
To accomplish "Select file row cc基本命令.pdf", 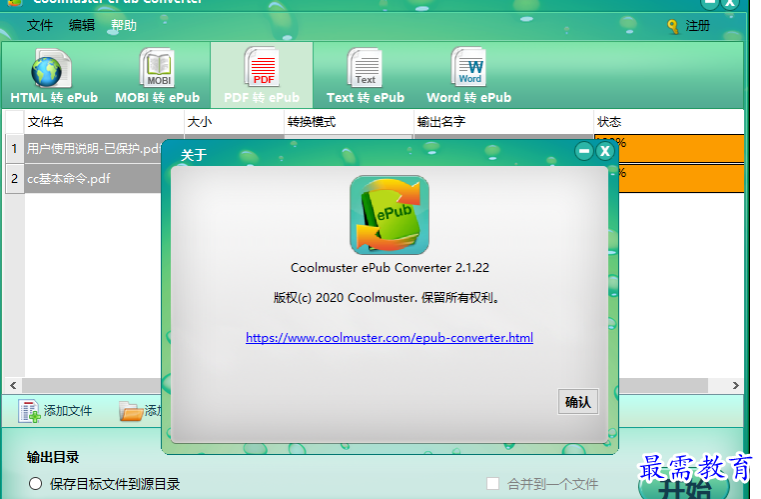I will [93, 179].
